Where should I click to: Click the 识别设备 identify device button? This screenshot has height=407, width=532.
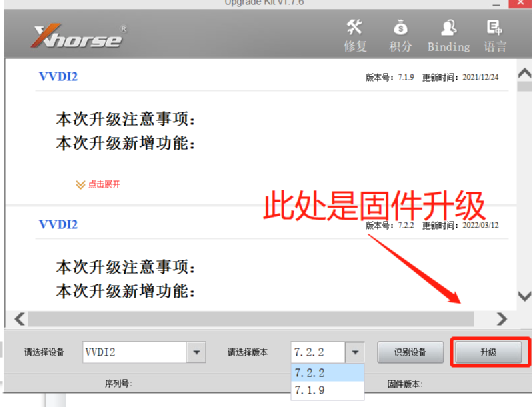pos(410,352)
